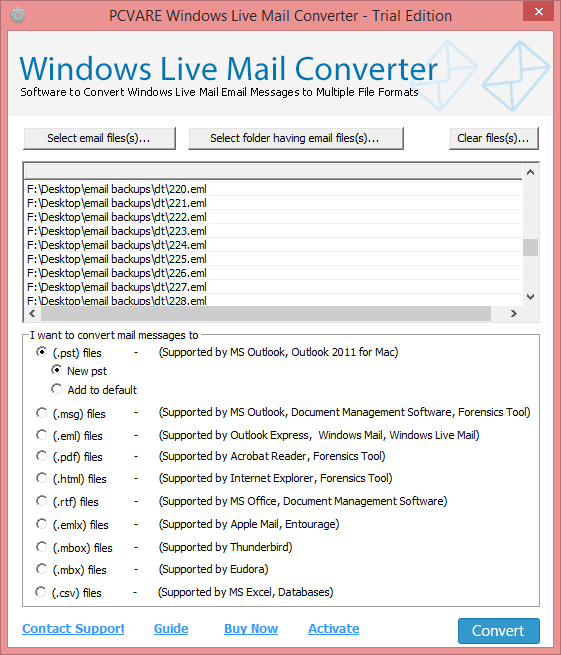Follow the Buy Now link
This screenshot has height=655, width=561.
(251, 629)
